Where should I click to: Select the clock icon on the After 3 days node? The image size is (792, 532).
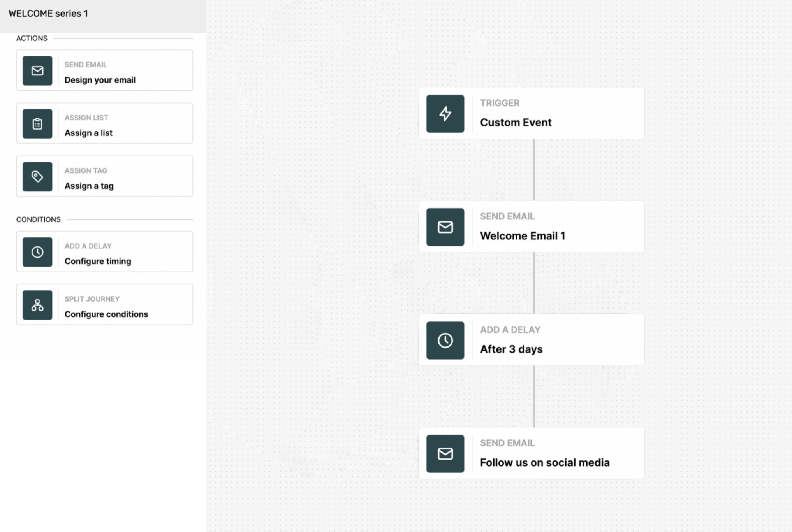coord(445,340)
